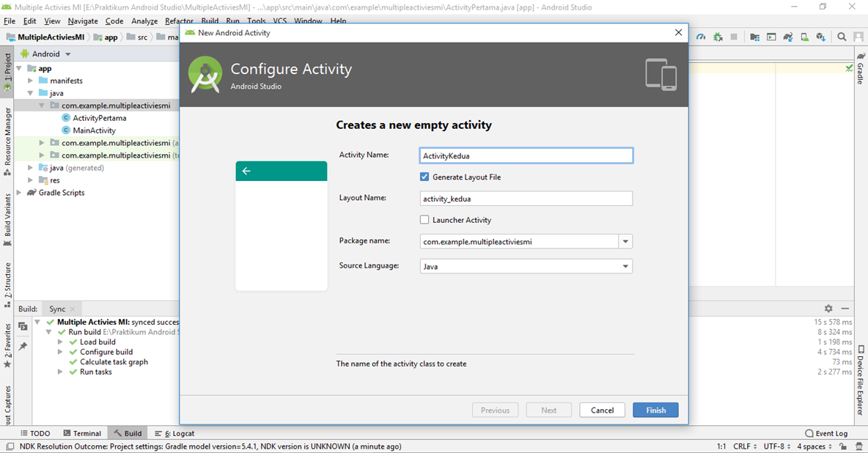
Task: Expand the res folder
Action: click(31, 180)
